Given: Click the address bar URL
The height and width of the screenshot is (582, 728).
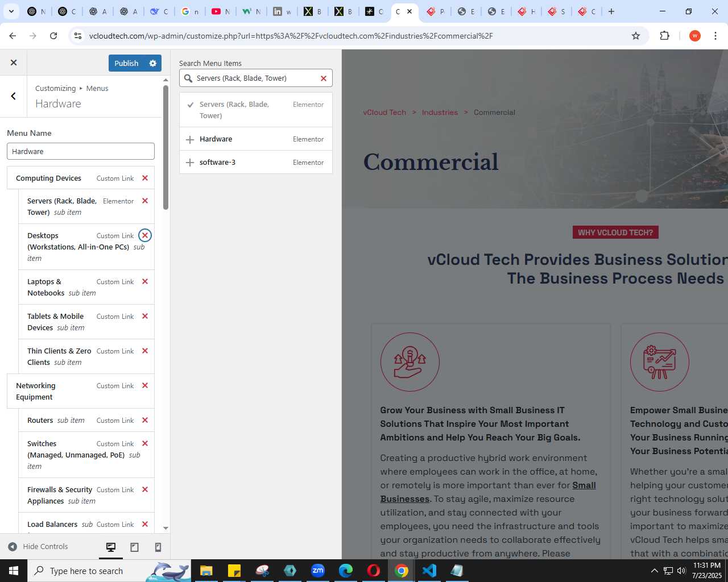Looking at the screenshot, I should pos(291,36).
